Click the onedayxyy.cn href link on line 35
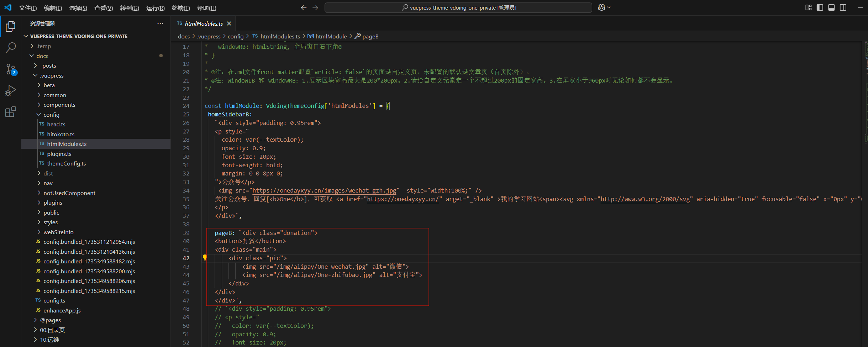 [403, 199]
